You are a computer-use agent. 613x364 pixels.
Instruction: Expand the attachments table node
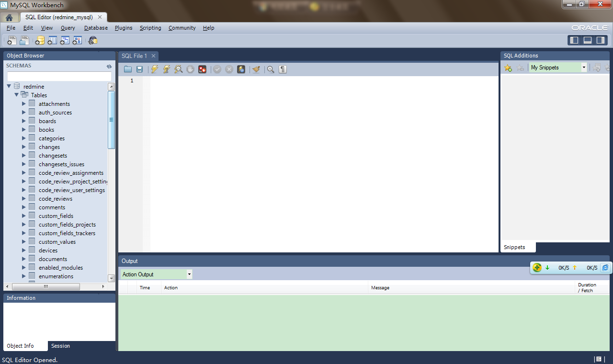[24, 104]
